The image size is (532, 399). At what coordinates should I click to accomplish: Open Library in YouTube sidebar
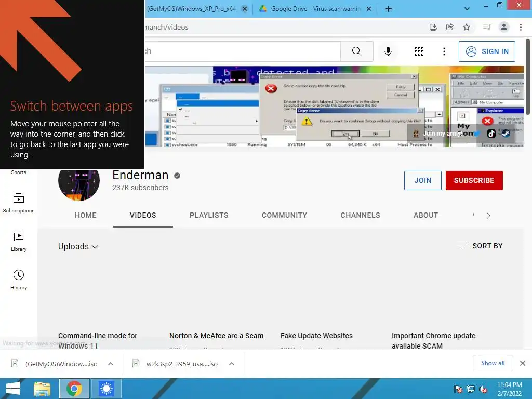pyautogui.click(x=19, y=242)
